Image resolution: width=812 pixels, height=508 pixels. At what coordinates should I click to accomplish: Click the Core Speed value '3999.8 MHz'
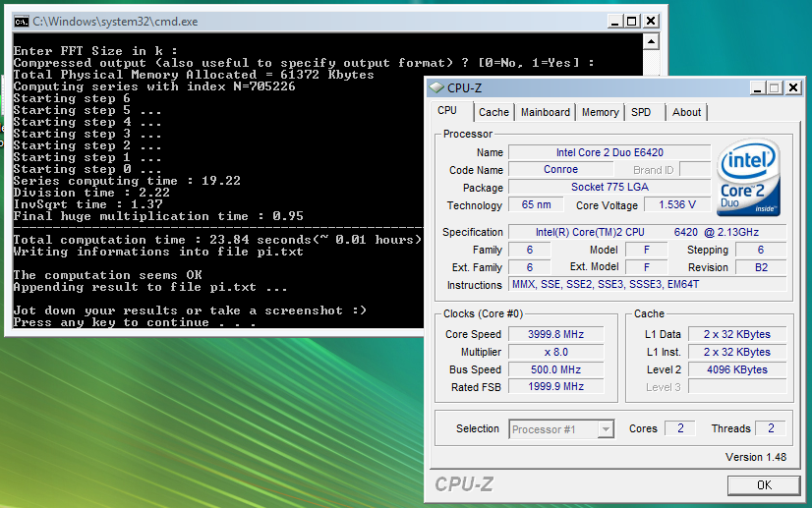tap(555, 334)
